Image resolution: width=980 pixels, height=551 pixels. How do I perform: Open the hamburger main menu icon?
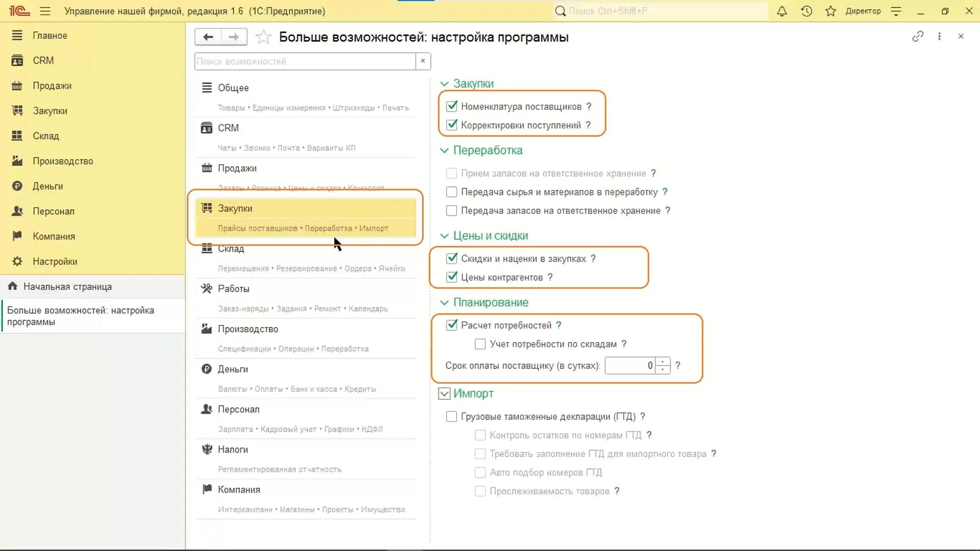(45, 11)
